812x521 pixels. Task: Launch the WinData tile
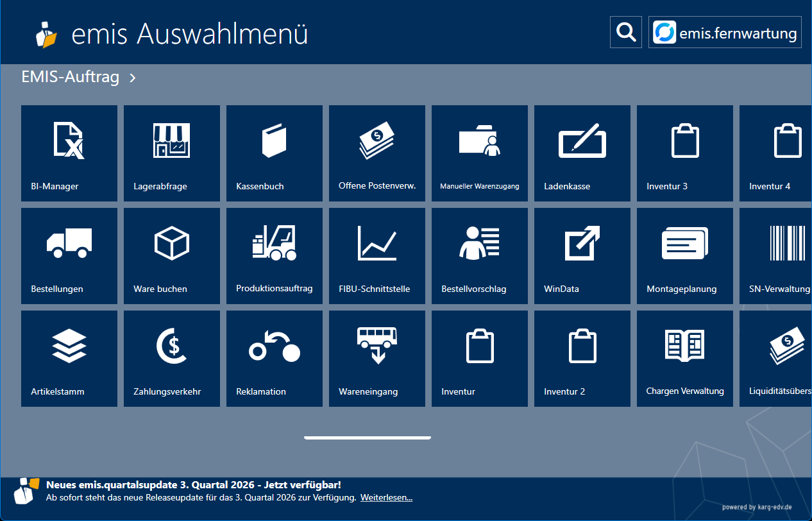pyautogui.click(x=582, y=256)
